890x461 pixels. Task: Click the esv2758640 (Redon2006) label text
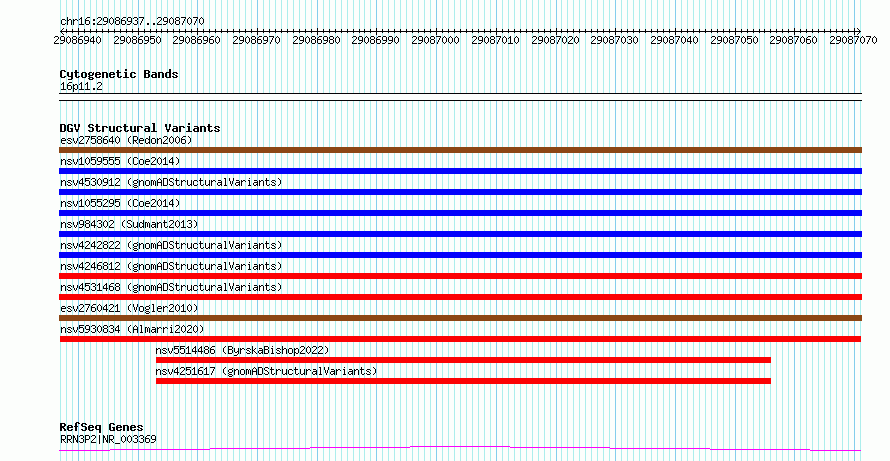point(126,140)
